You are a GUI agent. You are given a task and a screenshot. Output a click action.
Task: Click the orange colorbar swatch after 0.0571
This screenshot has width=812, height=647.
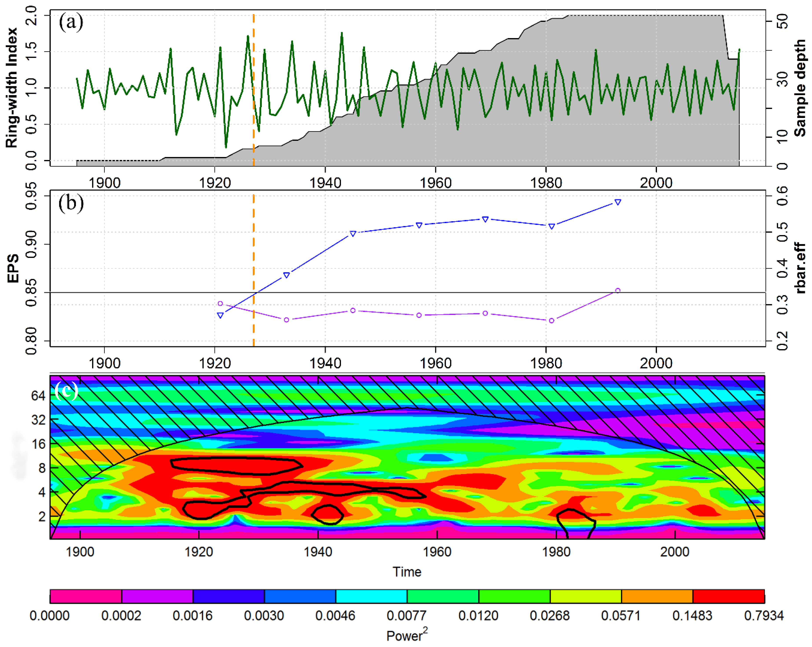(657, 597)
